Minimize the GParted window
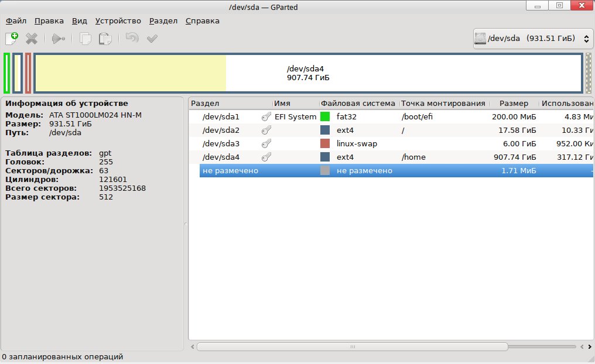This screenshot has height=364, width=595. tap(538, 6)
